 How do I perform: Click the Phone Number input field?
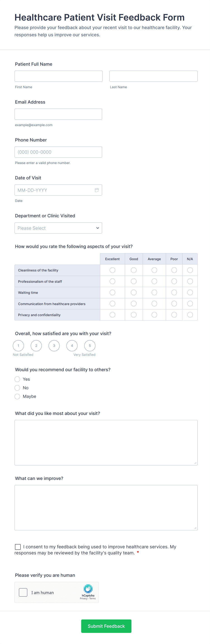coord(58,152)
